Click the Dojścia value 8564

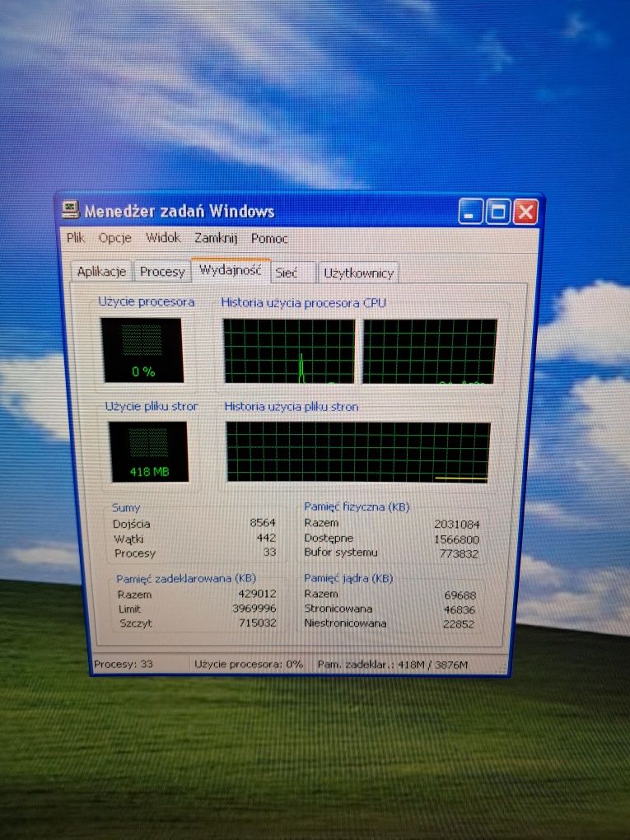coord(263,522)
